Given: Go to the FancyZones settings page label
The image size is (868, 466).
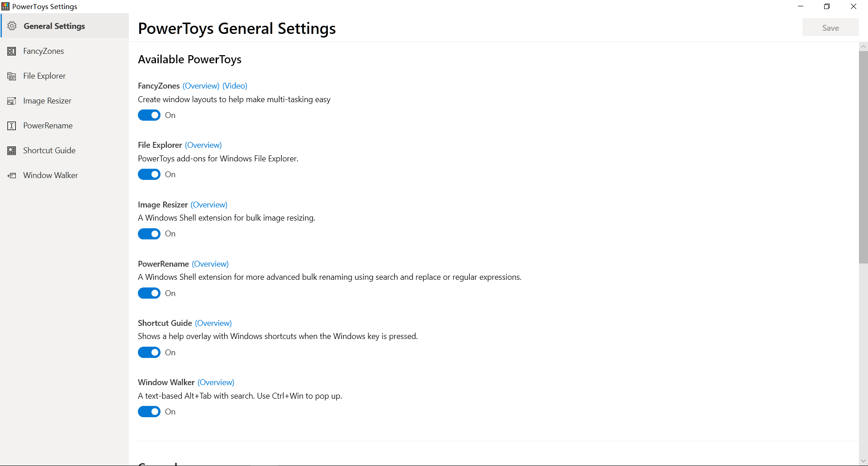Looking at the screenshot, I should point(43,51).
